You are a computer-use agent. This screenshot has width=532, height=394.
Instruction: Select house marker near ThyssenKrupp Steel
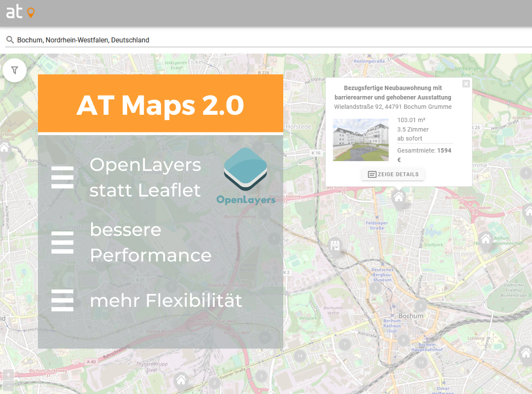click(x=181, y=380)
